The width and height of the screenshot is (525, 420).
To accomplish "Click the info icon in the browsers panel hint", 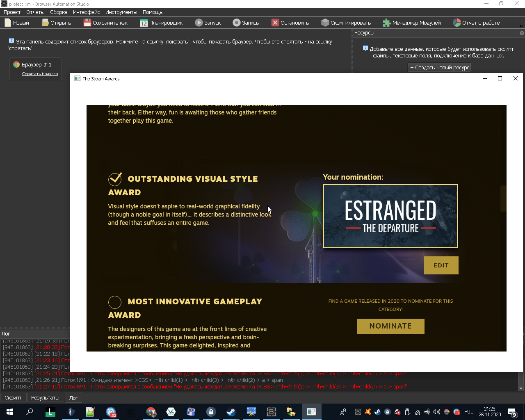I will click(x=11, y=41).
